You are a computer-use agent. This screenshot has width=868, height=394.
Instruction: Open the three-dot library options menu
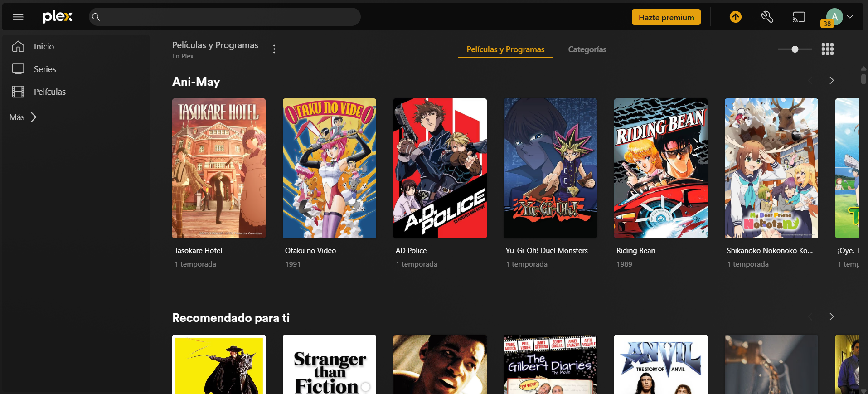[x=274, y=49]
